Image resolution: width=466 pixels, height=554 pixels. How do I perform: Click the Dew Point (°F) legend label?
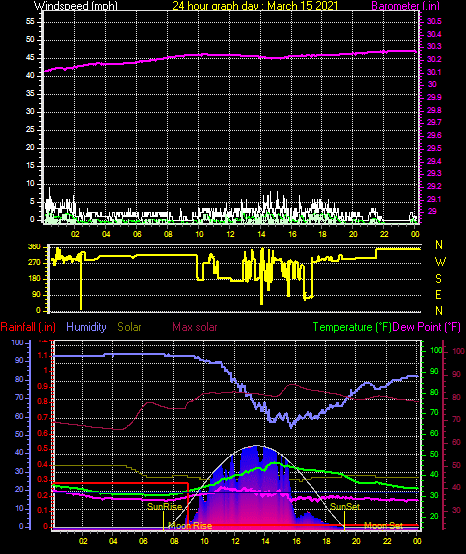pyautogui.click(x=427, y=327)
